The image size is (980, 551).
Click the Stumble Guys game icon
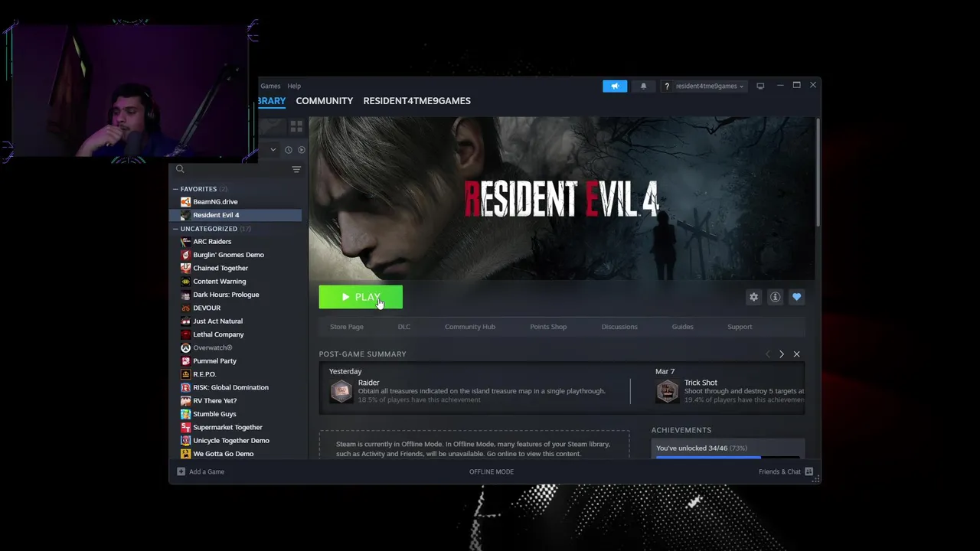point(185,414)
